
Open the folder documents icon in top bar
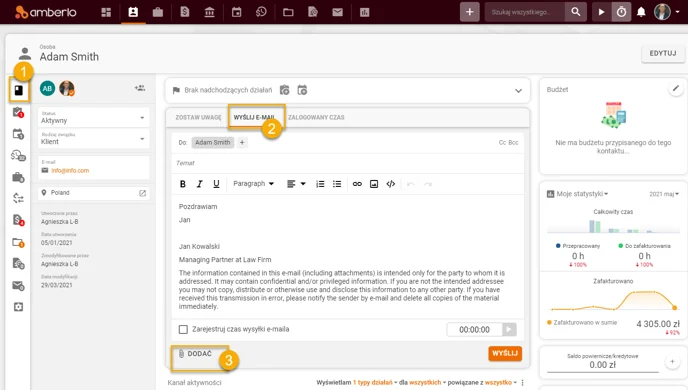(x=288, y=12)
